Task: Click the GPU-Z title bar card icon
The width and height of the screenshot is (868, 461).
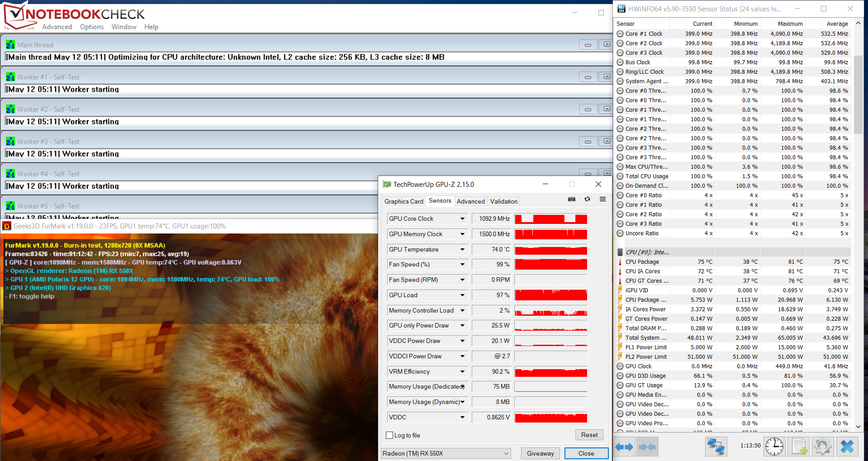Action: (x=387, y=184)
